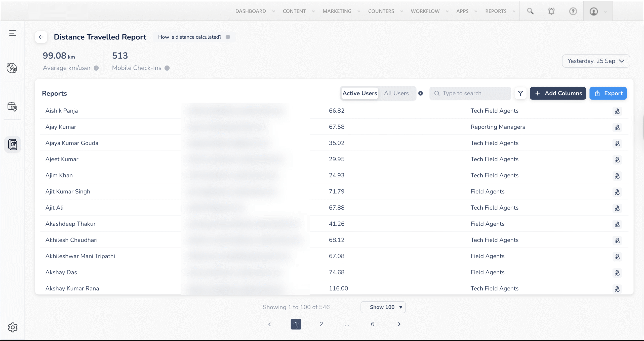Open location icon for Aishik Panja
This screenshot has height=341, width=644.
coord(617,111)
